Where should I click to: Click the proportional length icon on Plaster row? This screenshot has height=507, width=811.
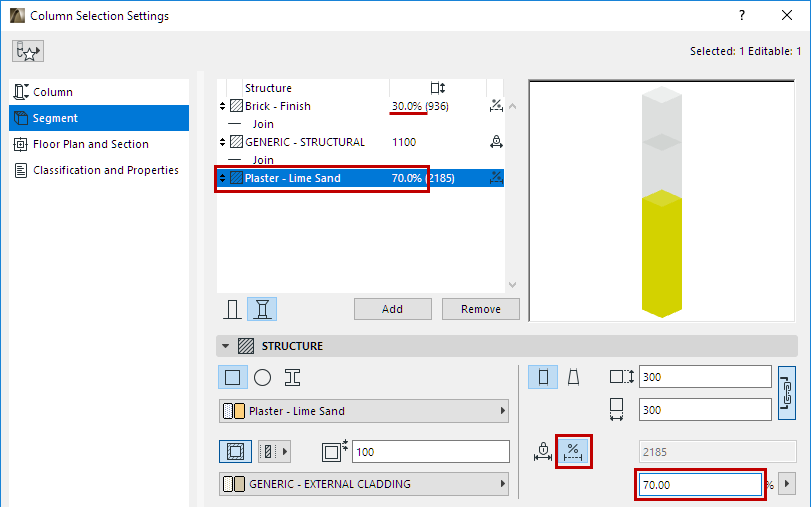[x=496, y=177]
